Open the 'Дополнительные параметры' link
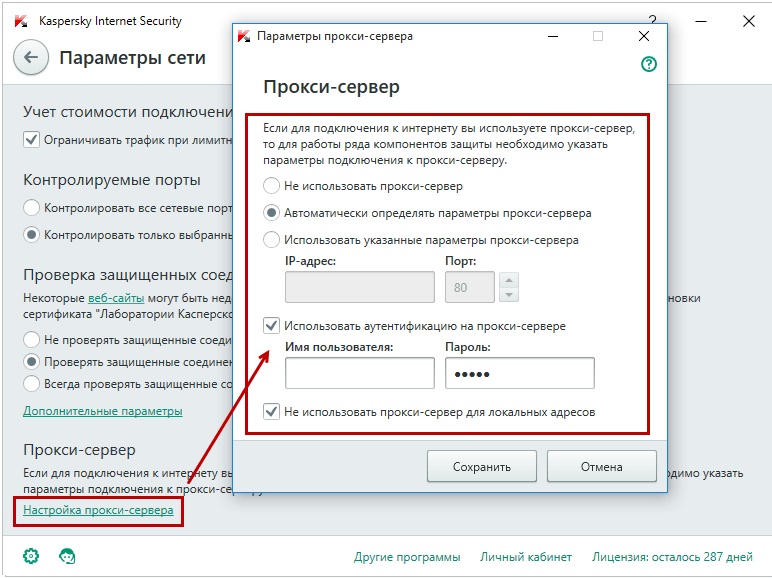 click(103, 411)
